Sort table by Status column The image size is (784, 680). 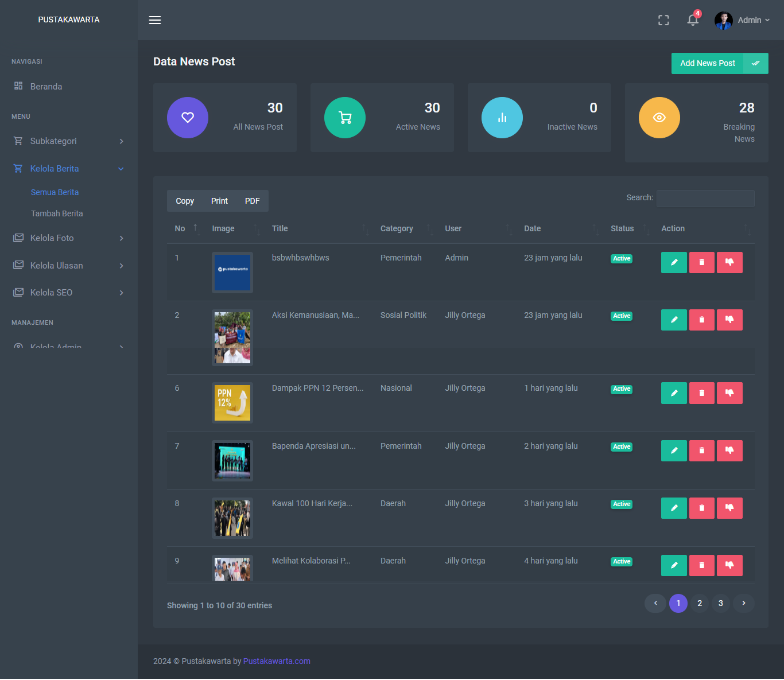click(628, 228)
